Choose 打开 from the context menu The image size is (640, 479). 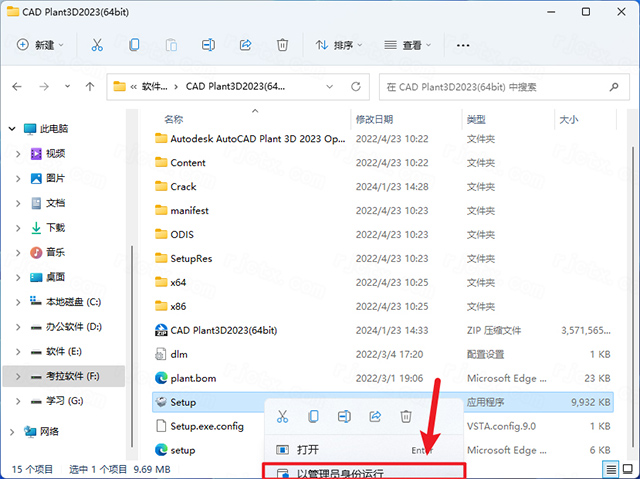tap(364, 450)
